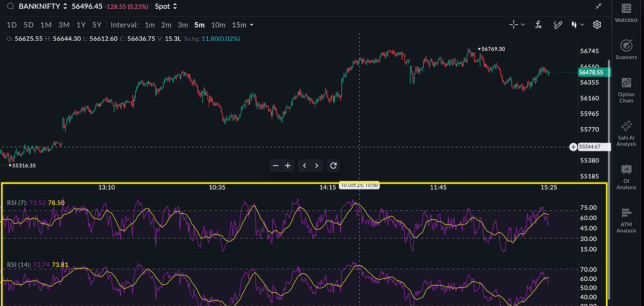Select the 1m interval
This screenshot has width=644, height=306.
pyautogui.click(x=149, y=25)
